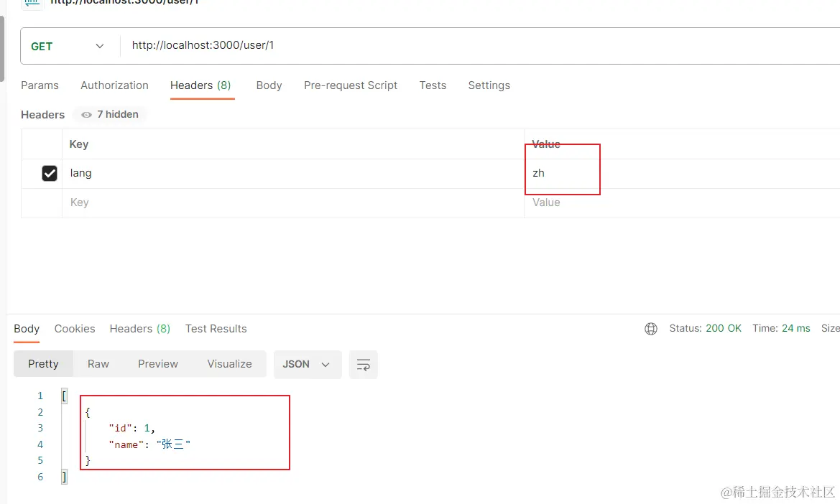Click the Status 200 OK text
This screenshot has width=840, height=504.
(705, 329)
